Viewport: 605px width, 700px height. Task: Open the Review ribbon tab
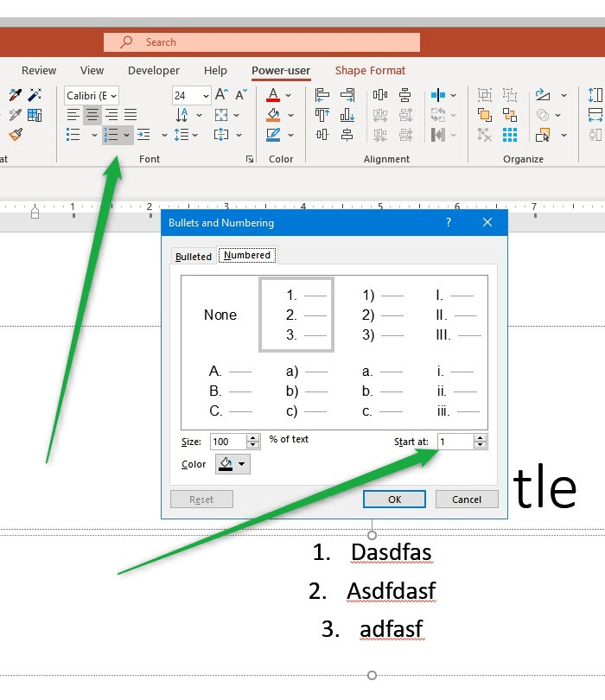pos(39,71)
